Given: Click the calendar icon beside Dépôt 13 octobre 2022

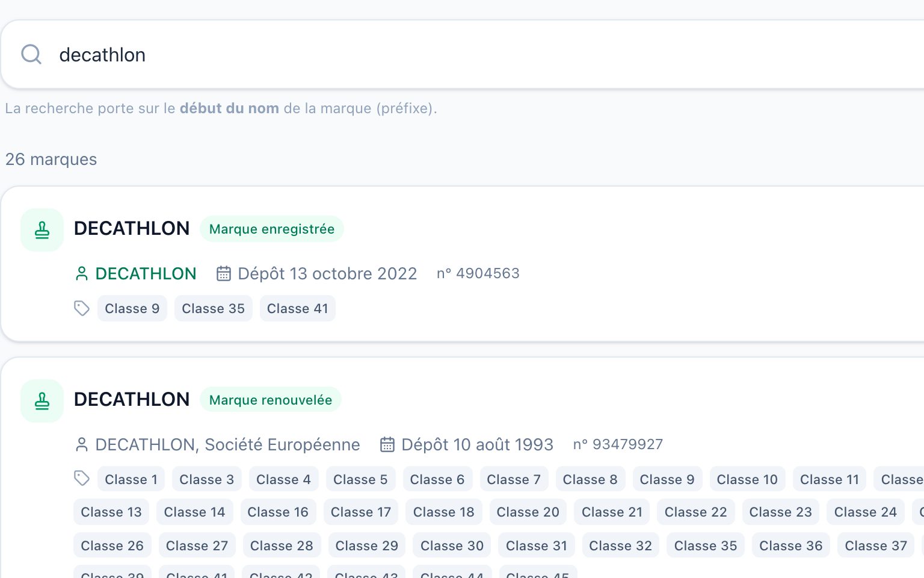Looking at the screenshot, I should [x=224, y=273].
